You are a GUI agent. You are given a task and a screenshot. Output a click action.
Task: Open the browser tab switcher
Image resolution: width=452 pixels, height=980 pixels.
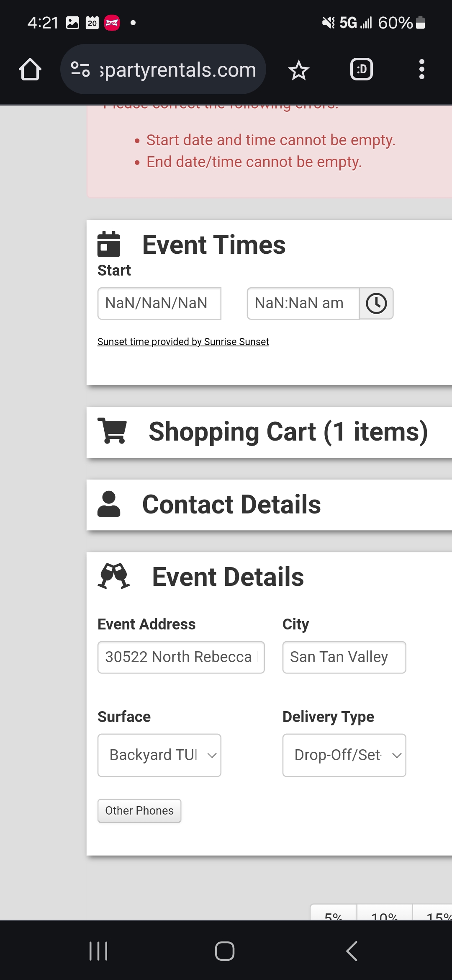362,70
